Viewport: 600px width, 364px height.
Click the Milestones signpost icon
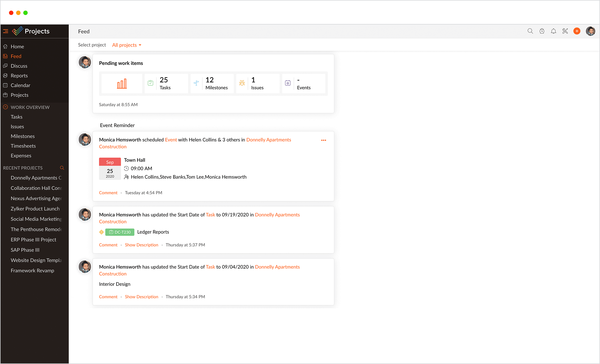(196, 83)
